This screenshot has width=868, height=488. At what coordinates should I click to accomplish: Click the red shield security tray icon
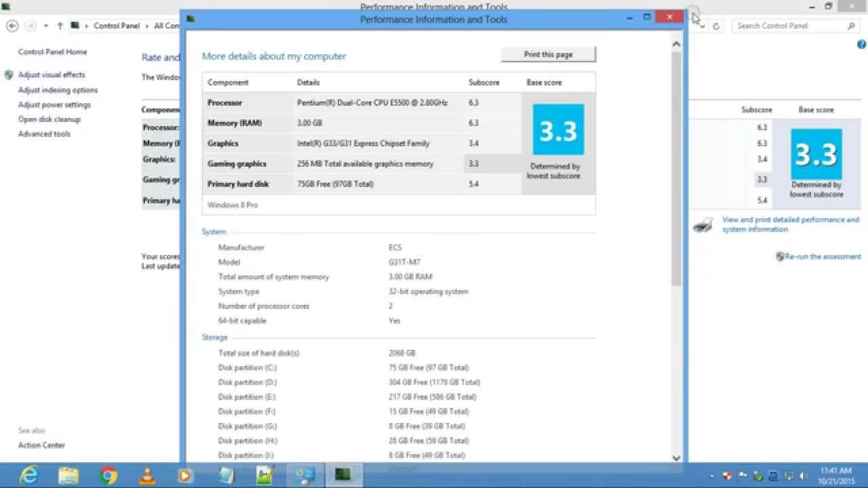tap(726, 476)
